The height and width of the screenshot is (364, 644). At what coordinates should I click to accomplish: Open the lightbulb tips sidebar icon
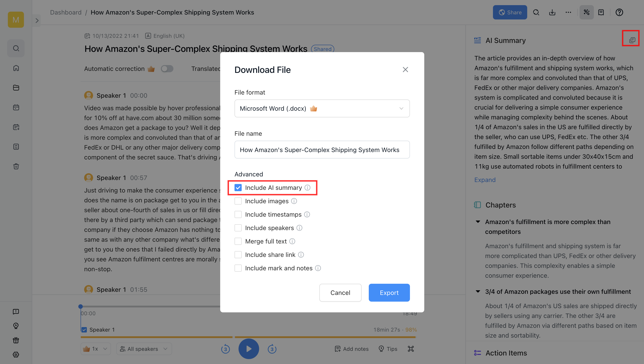click(x=16, y=326)
